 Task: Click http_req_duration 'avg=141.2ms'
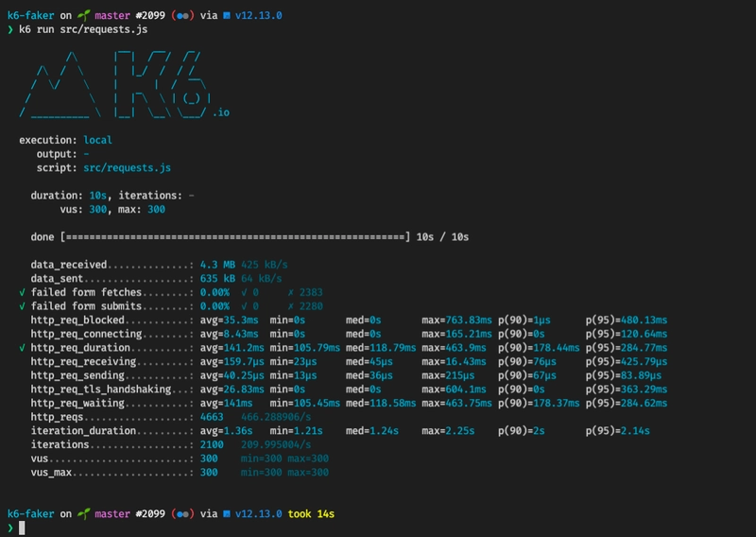(x=232, y=348)
